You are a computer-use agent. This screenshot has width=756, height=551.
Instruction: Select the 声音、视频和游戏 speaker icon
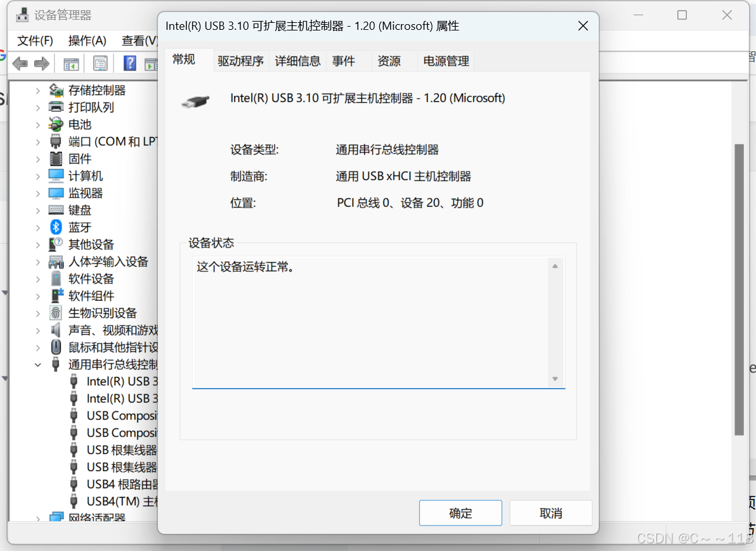tap(56, 330)
